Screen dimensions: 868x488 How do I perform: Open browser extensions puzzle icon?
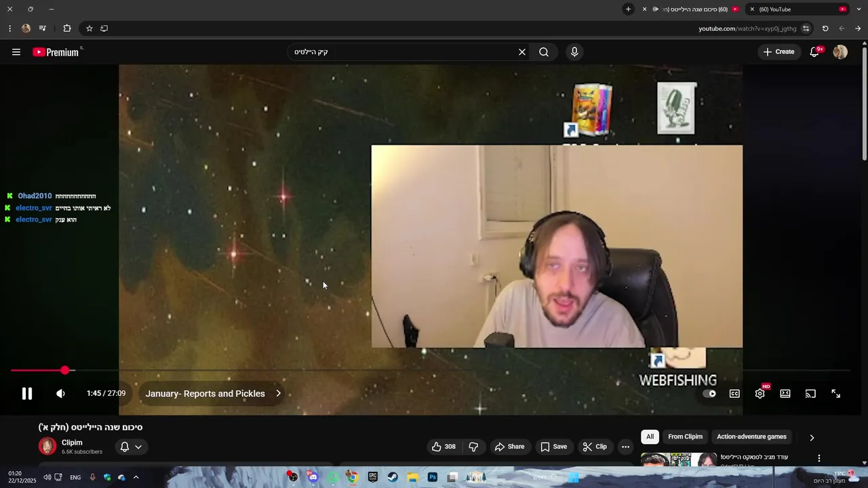tap(67, 28)
